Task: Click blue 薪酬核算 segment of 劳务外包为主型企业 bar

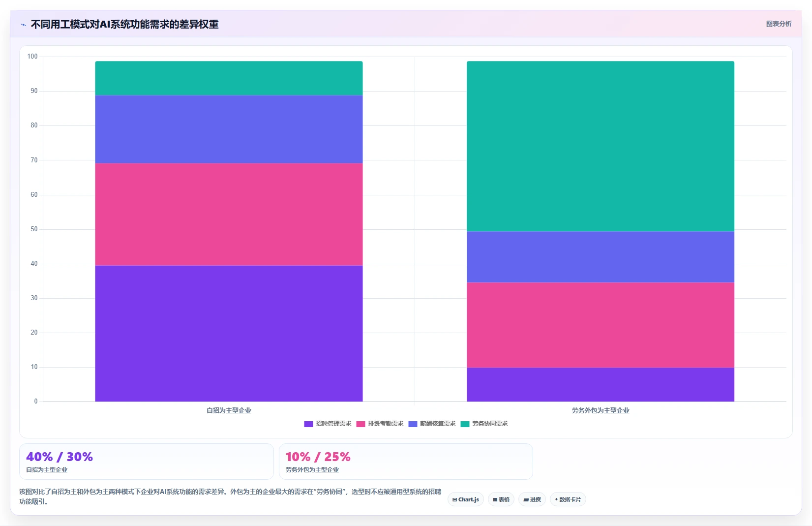Action: tap(601, 257)
